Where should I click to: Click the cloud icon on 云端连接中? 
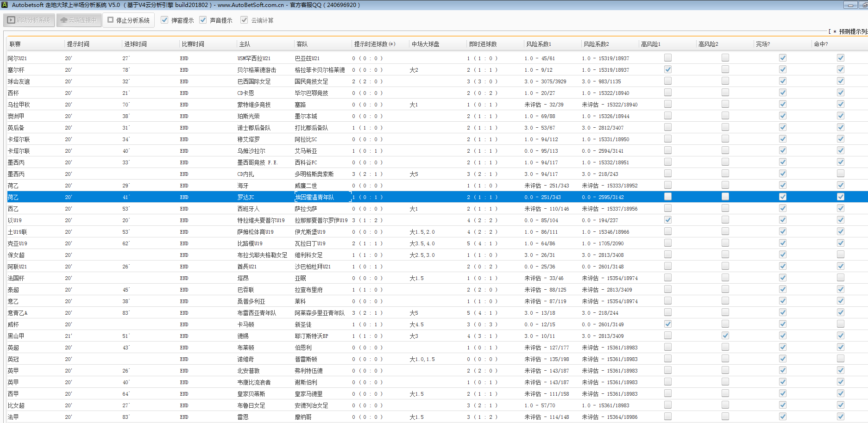point(64,20)
